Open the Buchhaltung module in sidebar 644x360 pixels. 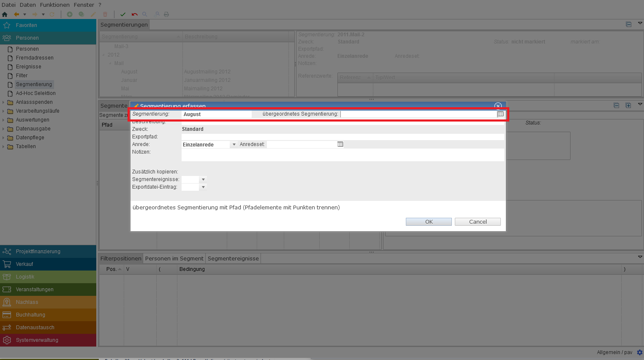[30, 315]
